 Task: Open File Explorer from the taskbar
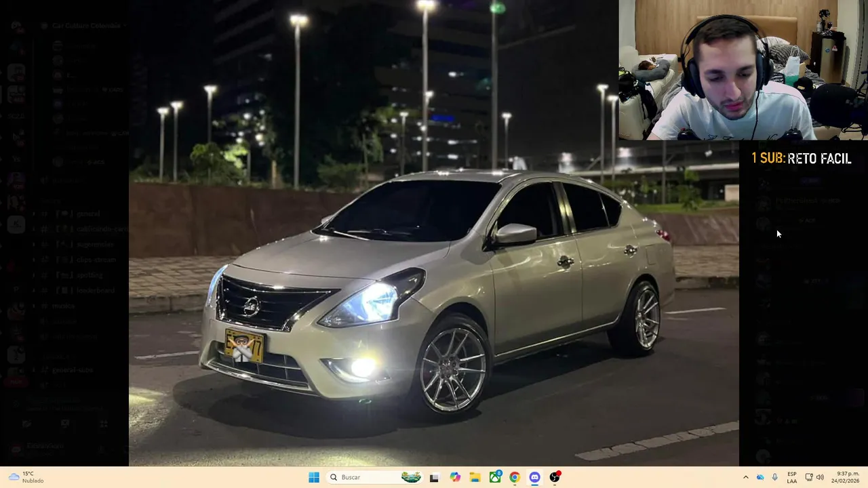tap(475, 477)
